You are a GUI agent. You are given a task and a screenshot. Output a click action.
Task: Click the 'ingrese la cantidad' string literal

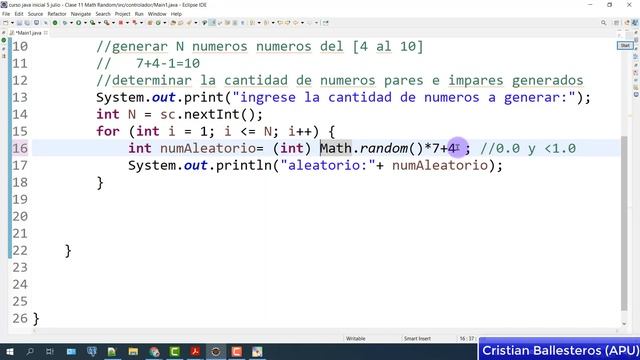coord(404,98)
